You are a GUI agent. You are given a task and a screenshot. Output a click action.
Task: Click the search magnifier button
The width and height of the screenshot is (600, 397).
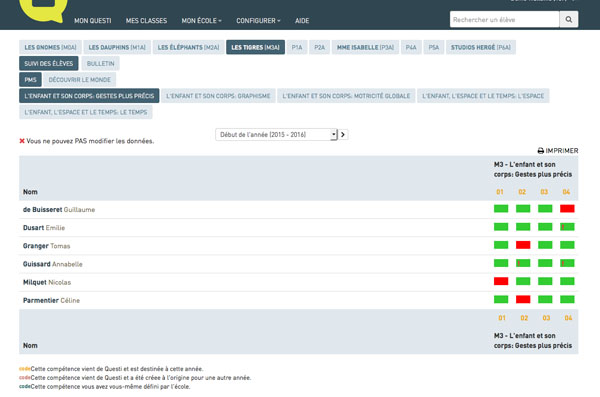569,20
